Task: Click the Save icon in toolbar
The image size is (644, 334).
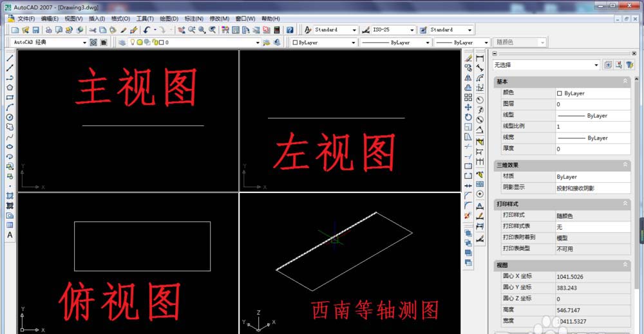Action: click(x=36, y=30)
